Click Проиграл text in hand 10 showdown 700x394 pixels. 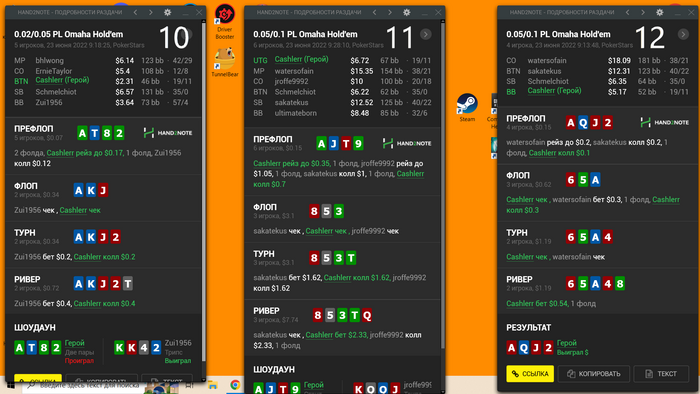(79, 361)
